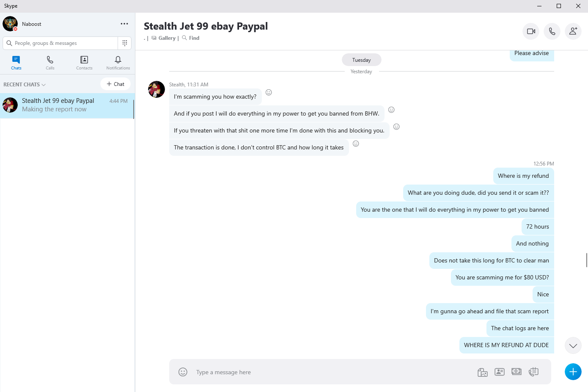Image resolution: width=588 pixels, height=392 pixels.
Task: Click the '72 hours' message bubble
Action: (538, 226)
